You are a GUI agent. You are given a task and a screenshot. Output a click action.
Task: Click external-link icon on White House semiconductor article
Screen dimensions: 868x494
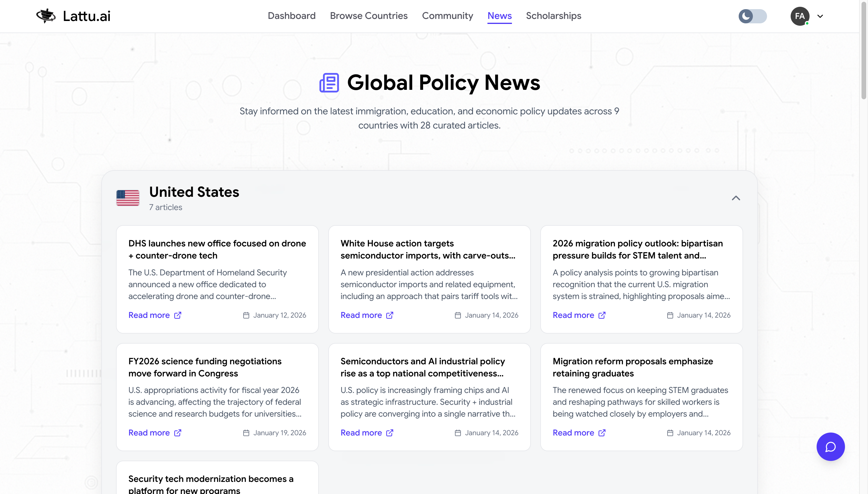[389, 315]
